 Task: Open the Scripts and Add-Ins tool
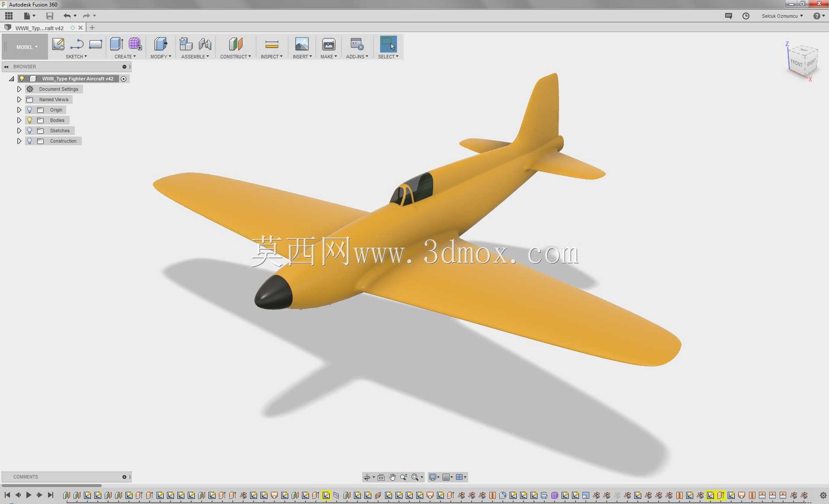coord(357,44)
